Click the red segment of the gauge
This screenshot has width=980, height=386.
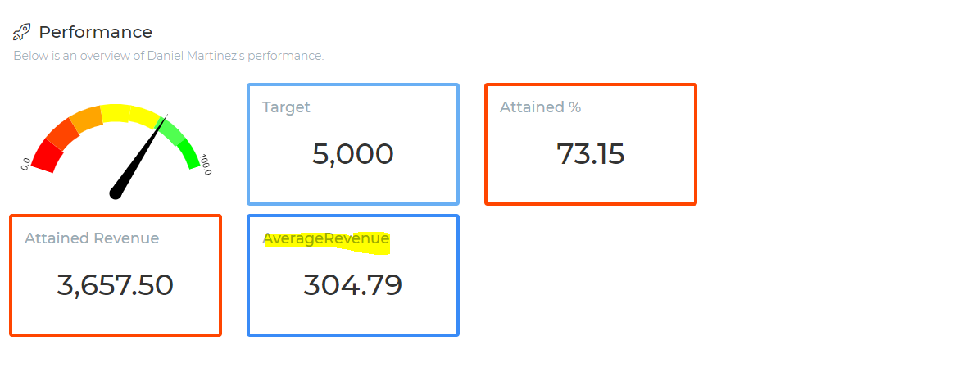coord(47,156)
